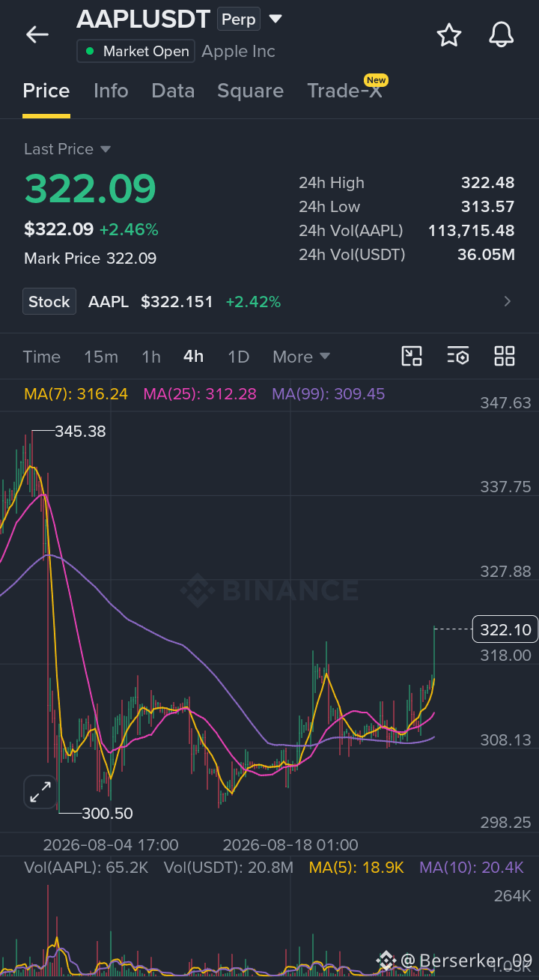Select the 15m chart interval
The height and width of the screenshot is (980, 539).
pyautogui.click(x=101, y=357)
